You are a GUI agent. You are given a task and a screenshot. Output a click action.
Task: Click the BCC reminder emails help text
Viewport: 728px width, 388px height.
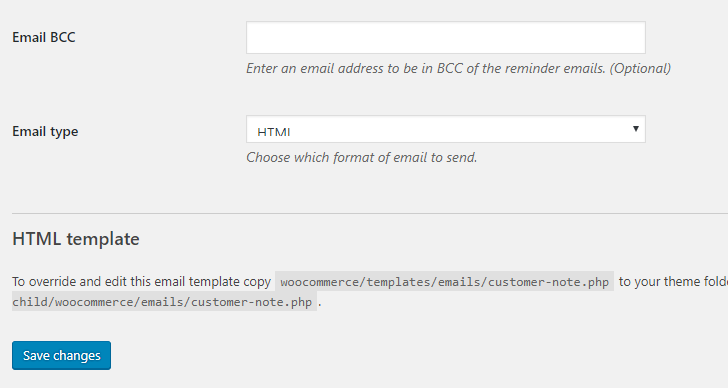pos(458,69)
